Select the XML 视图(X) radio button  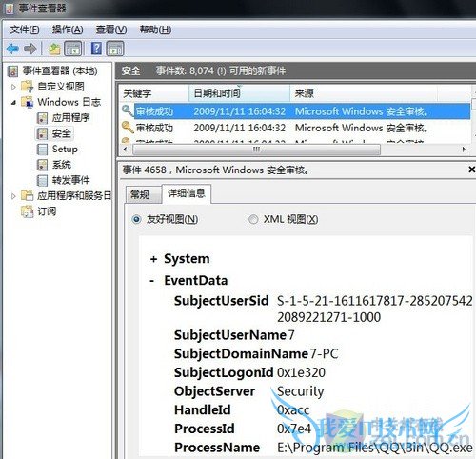point(253,219)
